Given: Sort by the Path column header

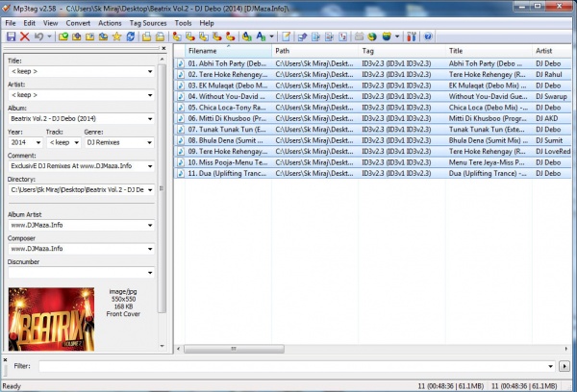Looking at the screenshot, I should 315,51.
